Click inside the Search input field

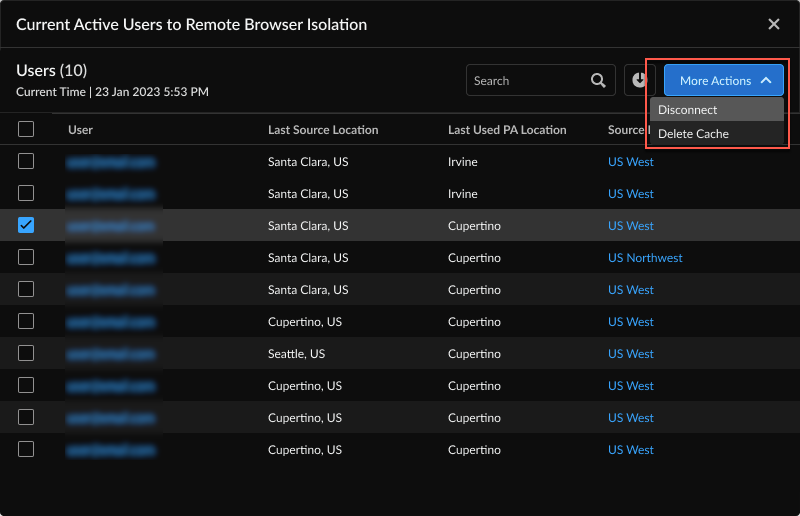pos(525,81)
